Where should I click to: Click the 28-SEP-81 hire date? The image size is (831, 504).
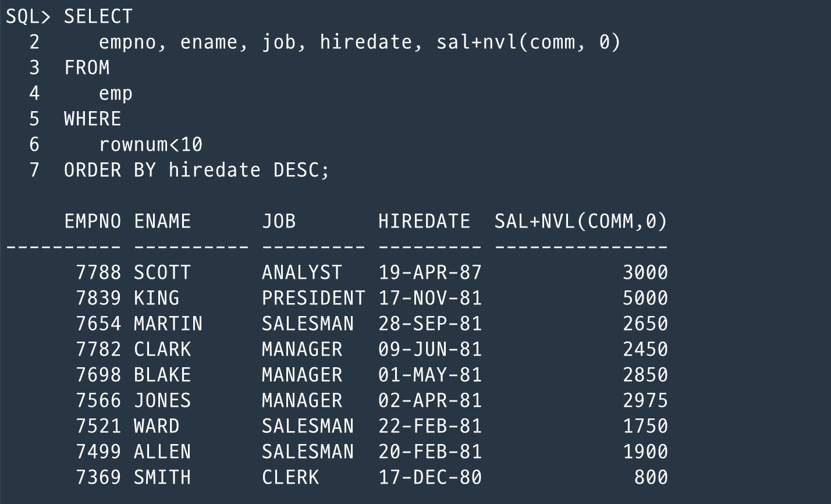[430, 324]
